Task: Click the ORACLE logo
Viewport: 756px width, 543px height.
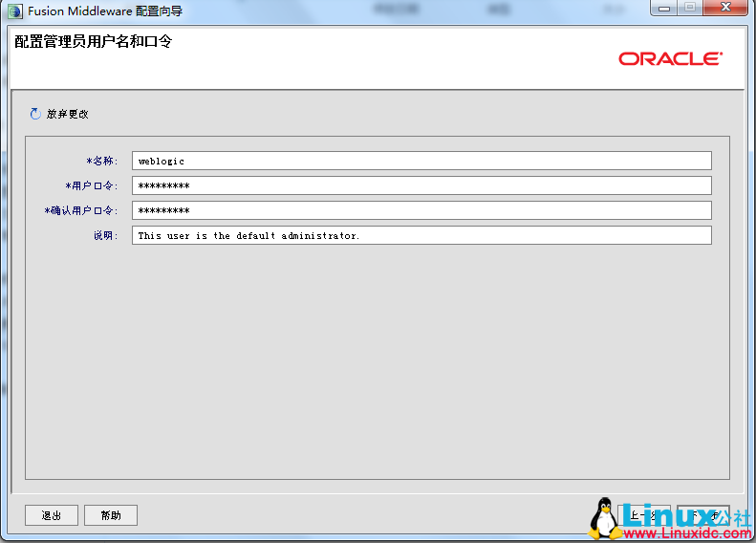Action: click(x=671, y=59)
